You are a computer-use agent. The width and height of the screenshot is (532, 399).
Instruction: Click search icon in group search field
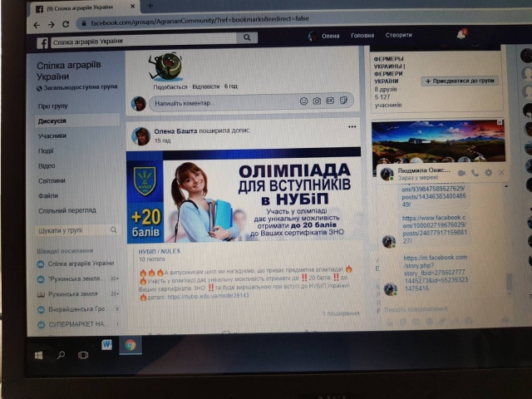coord(114,230)
